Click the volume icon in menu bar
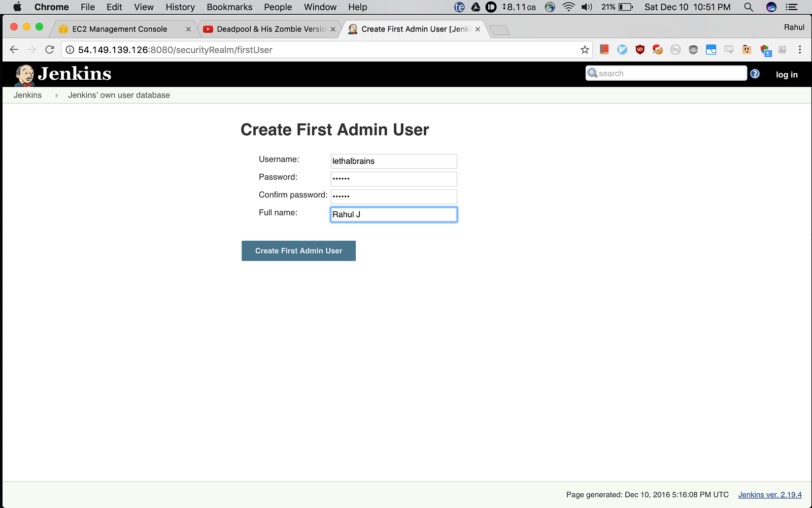 tap(587, 7)
